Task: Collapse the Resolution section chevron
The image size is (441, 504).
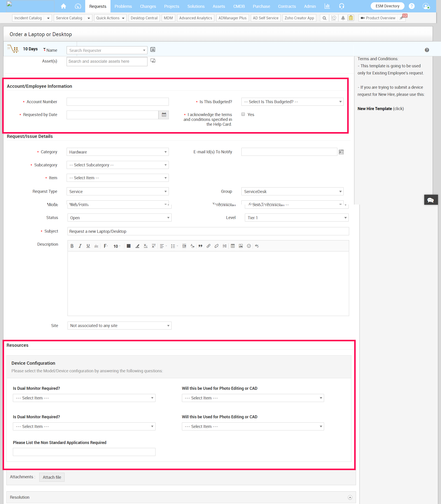Action: point(350,497)
